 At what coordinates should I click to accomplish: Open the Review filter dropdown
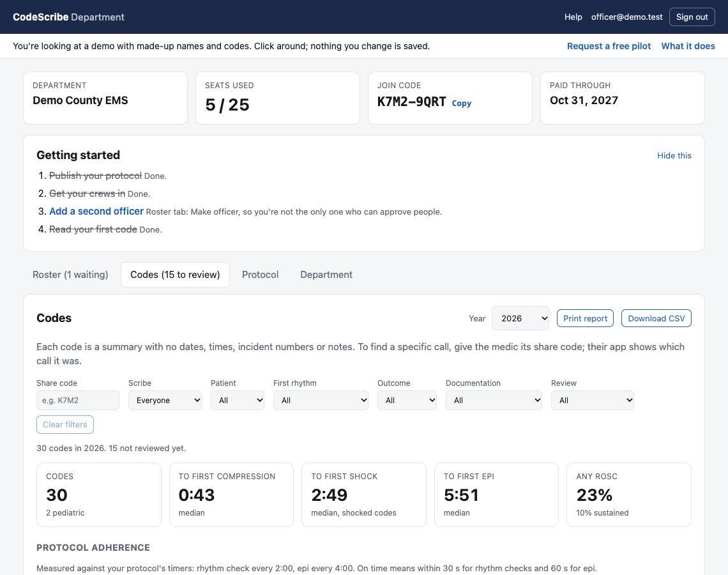point(593,401)
